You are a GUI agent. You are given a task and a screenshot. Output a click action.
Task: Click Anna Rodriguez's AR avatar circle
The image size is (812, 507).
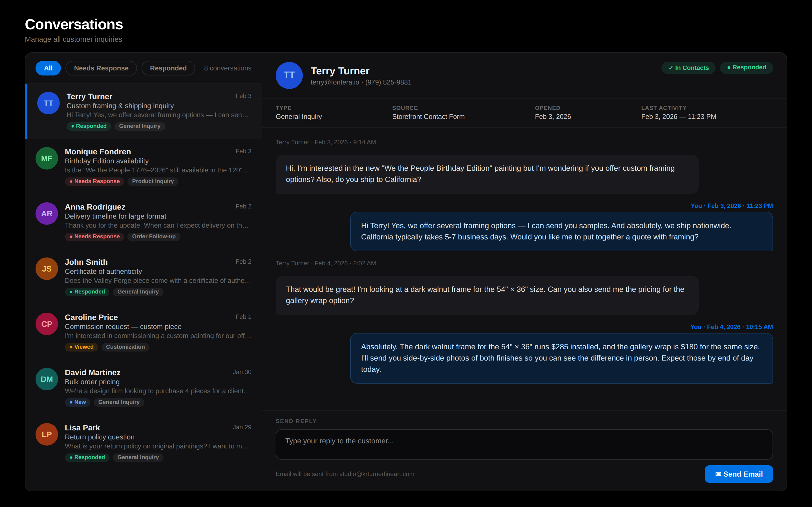coord(47,213)
